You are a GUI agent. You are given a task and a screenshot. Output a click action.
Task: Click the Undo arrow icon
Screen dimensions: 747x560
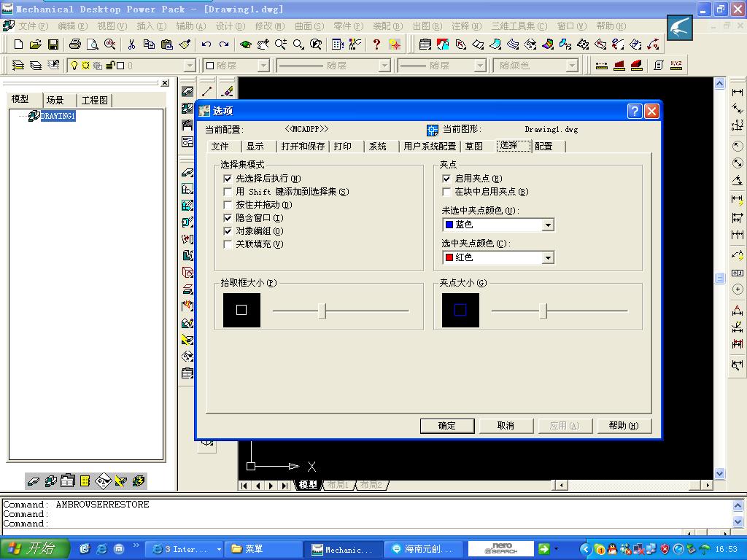coord(206,44)
